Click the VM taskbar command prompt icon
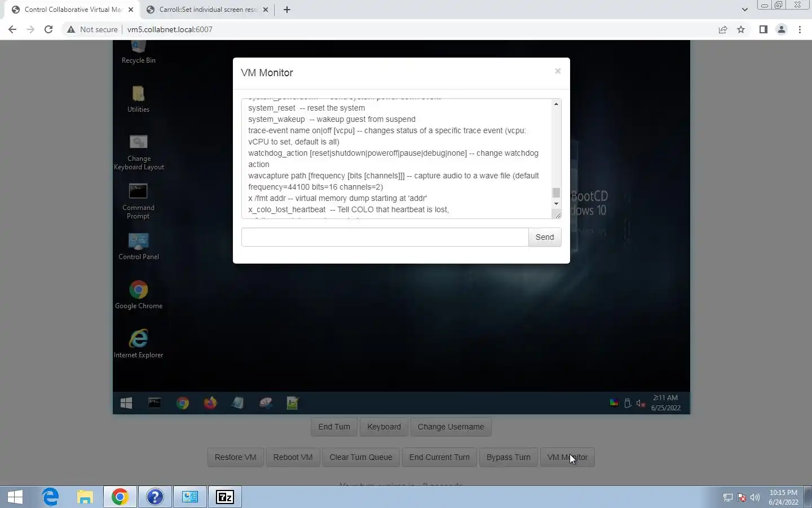 (x=155, y=403)
